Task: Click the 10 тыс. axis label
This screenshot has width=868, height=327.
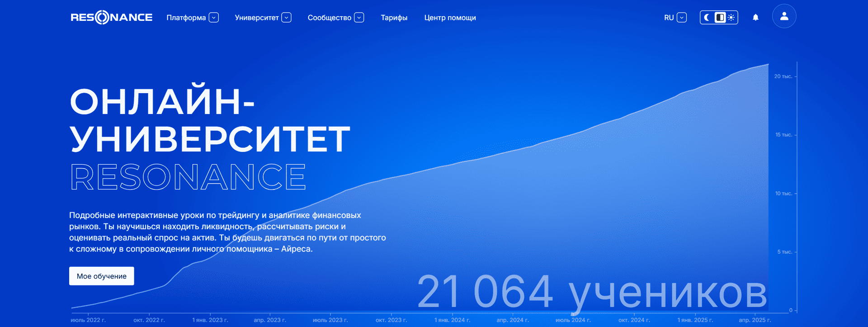Action: 783,194
